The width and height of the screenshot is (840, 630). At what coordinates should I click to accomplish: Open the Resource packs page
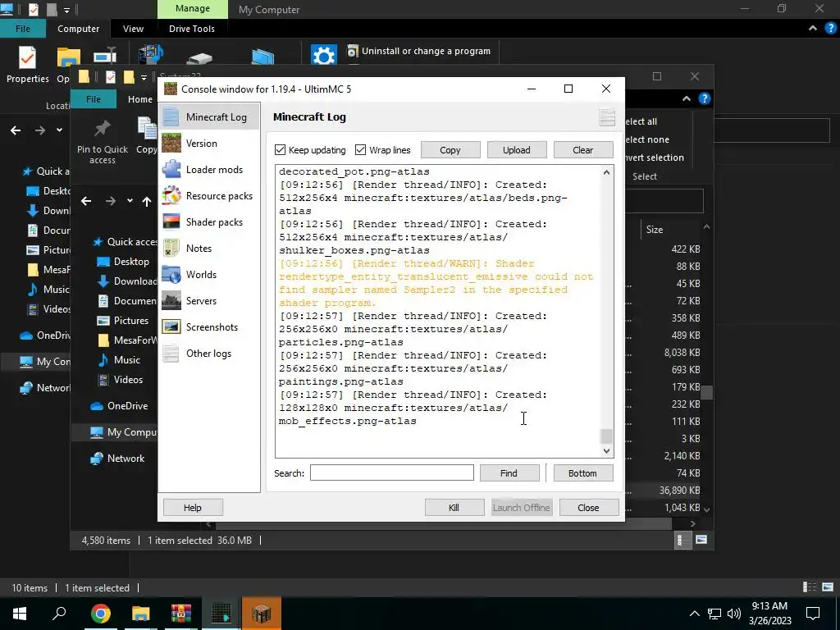tap(209, 195)
